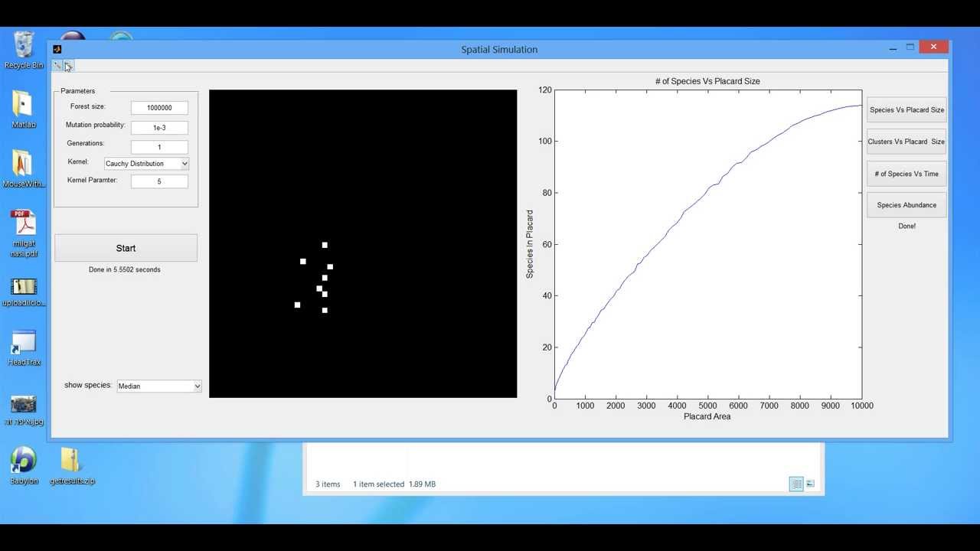This screenshot has width=980, height=551.
Task: Select the Matlab folder on the desktop
Action: click(24, 109)
